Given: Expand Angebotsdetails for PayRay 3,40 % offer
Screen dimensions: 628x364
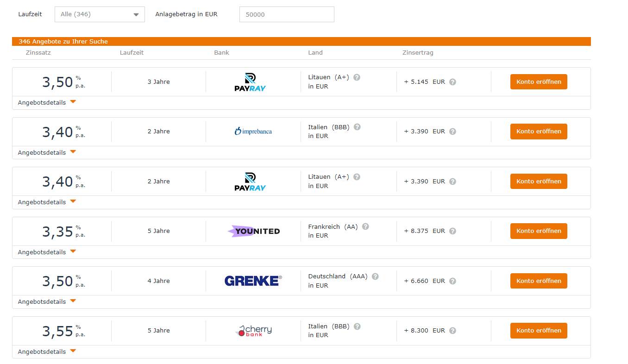Looking at the screenshot, I should [x=47, y=202].
